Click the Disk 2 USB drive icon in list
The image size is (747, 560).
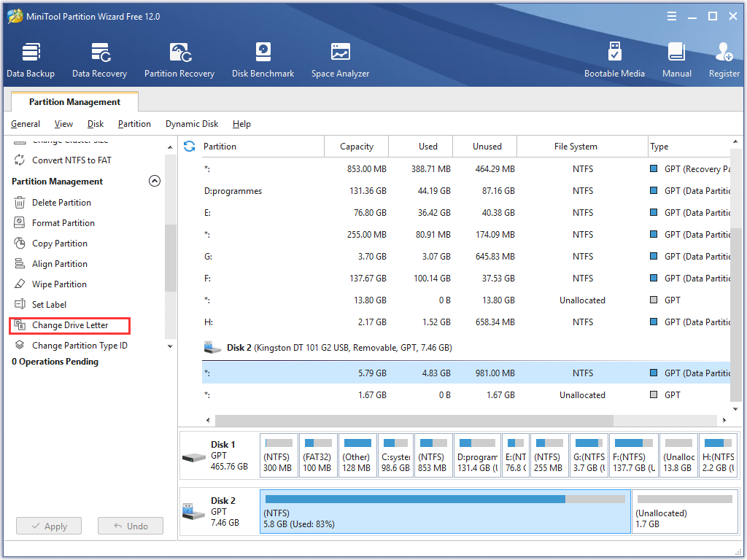pyautogui.click(x=212, y=348)
